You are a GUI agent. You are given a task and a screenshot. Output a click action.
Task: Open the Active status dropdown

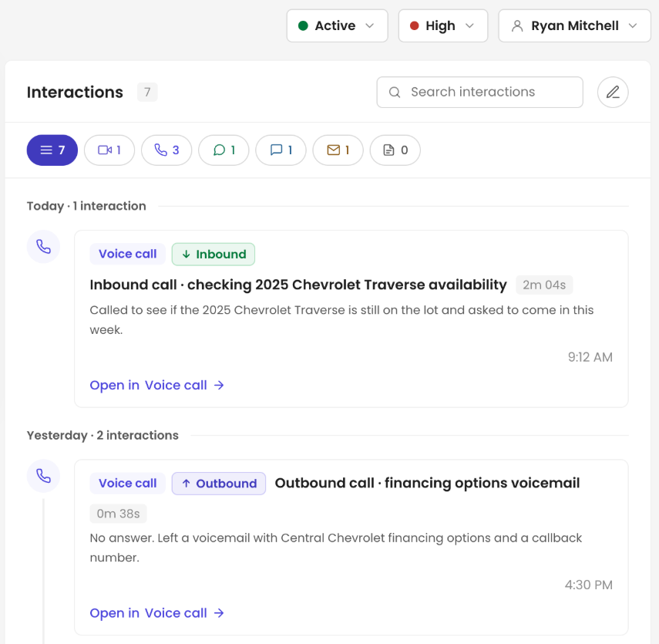pyautogui.click(x=337, y=25)
